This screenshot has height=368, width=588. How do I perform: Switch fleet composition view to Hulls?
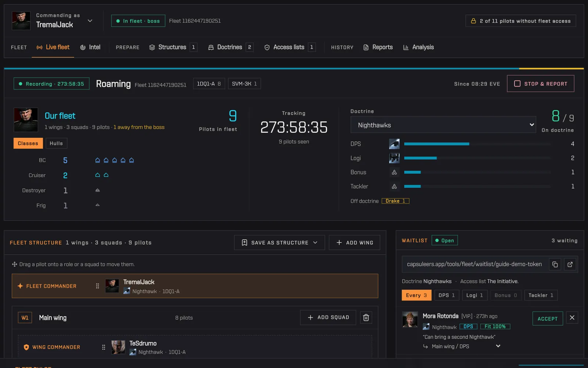click(56, 143)
